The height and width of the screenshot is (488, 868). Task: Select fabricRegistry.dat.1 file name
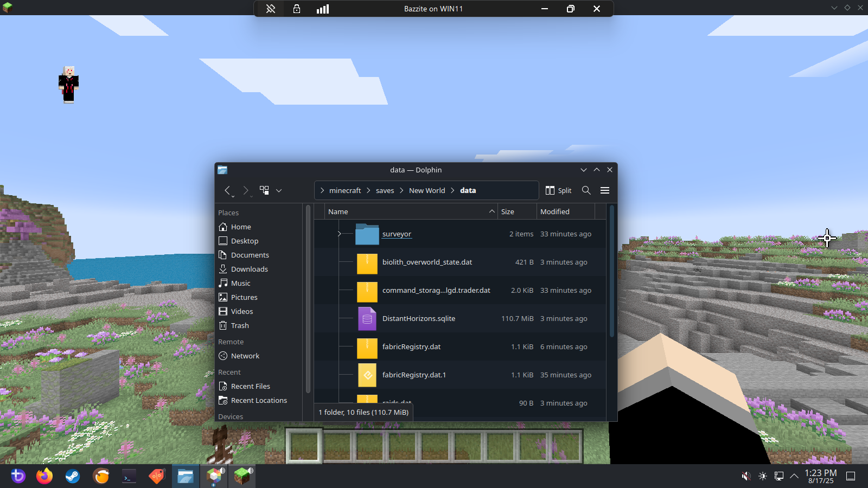click(x=414, y=375)
